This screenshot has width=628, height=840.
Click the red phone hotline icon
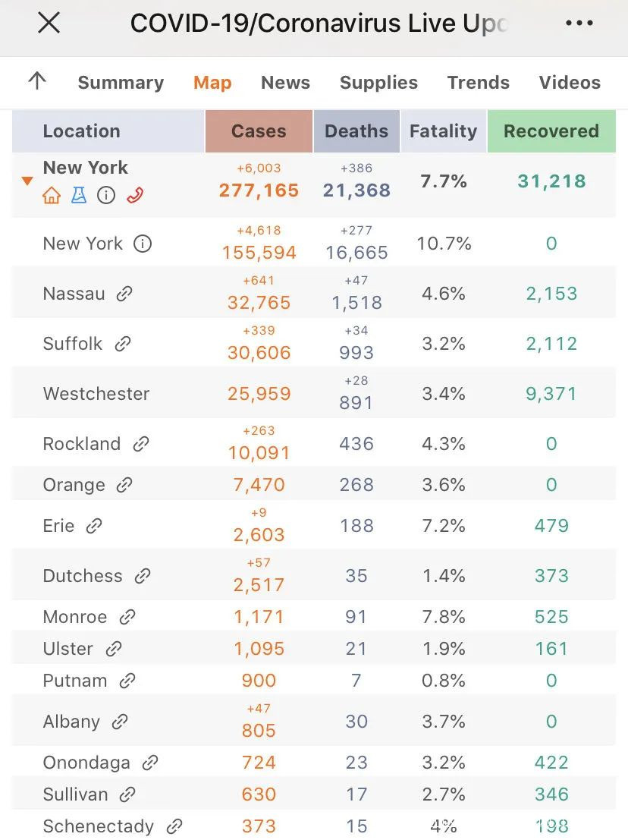tap(135, 196)
